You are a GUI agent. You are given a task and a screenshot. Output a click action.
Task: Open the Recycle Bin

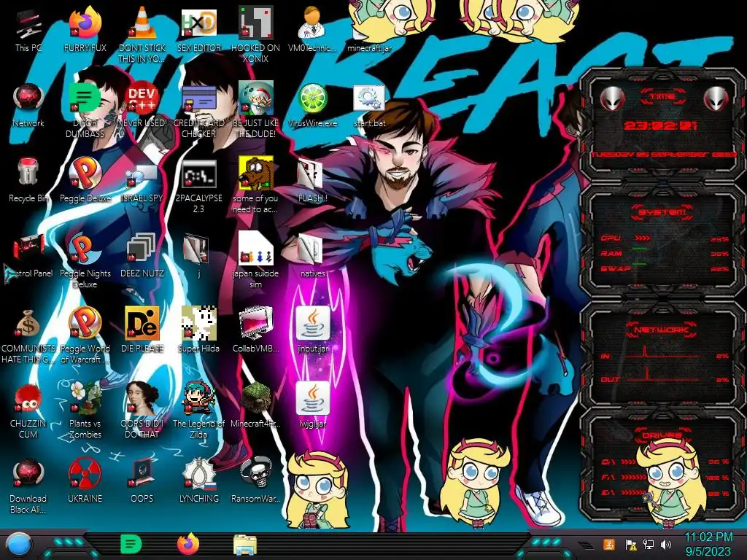tap(28, 171)
